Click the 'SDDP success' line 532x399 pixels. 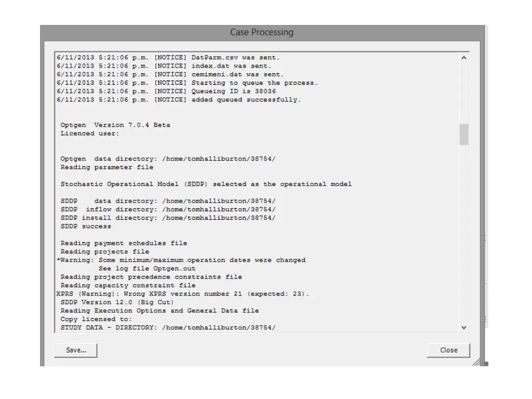[x=86, y=227]
